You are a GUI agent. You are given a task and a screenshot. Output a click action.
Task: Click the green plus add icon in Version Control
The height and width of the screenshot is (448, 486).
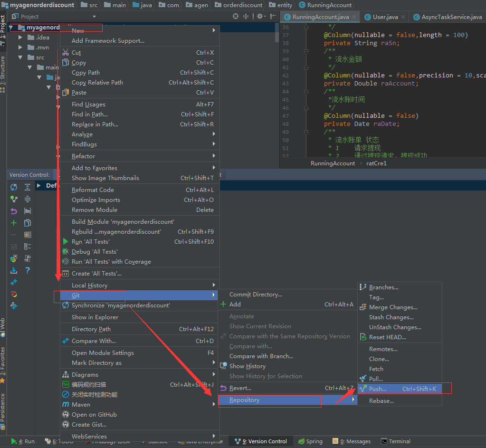pos(14,223)
